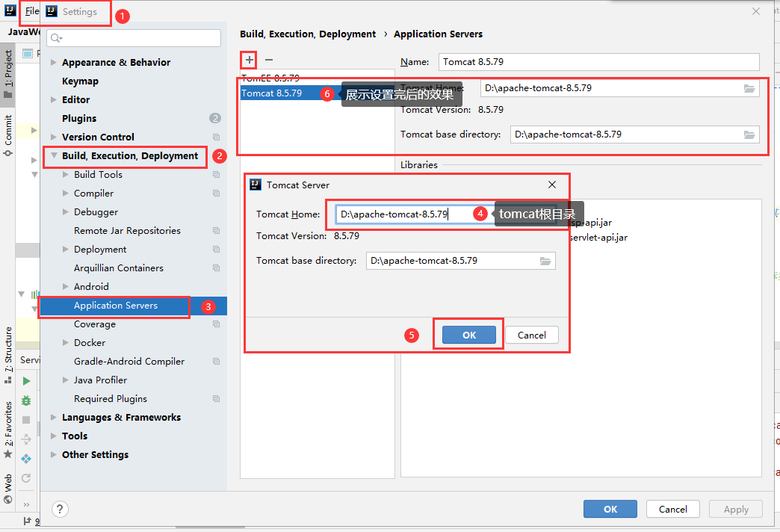
Task: Click the search magnifier icon in settings
Action: [56, 38]
